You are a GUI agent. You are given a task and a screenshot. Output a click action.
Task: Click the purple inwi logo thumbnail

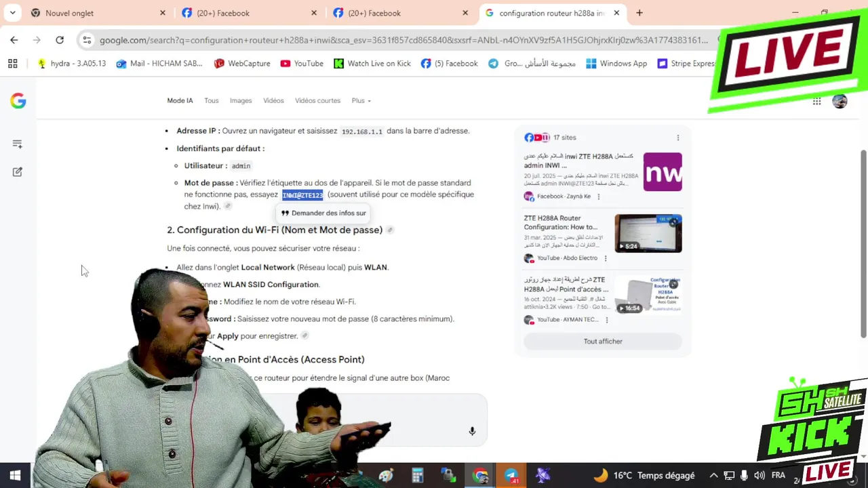[663, 171]
